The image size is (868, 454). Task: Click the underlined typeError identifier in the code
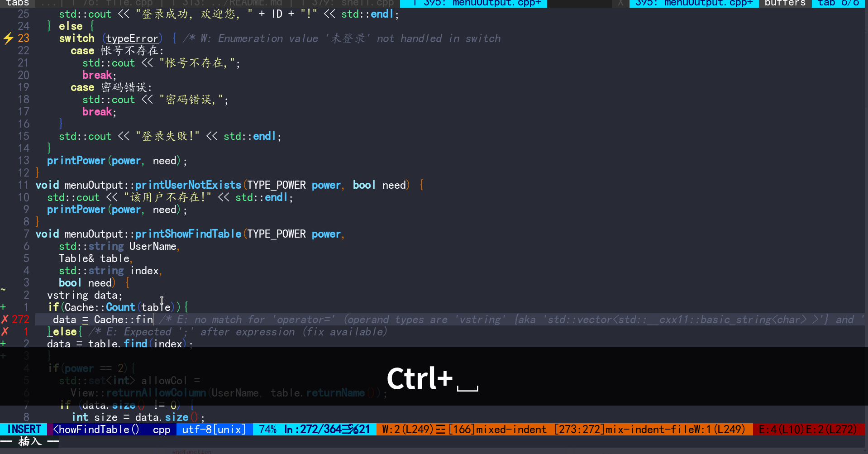pos(132,38)
